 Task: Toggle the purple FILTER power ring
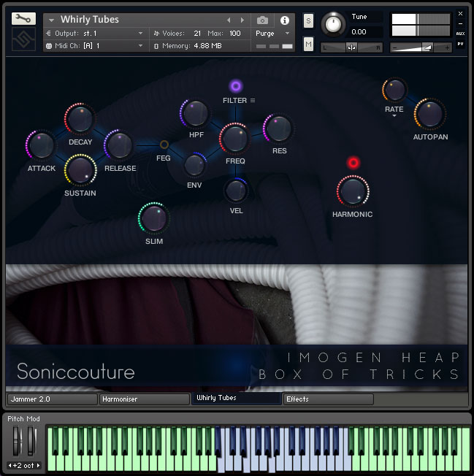[236, 86]
